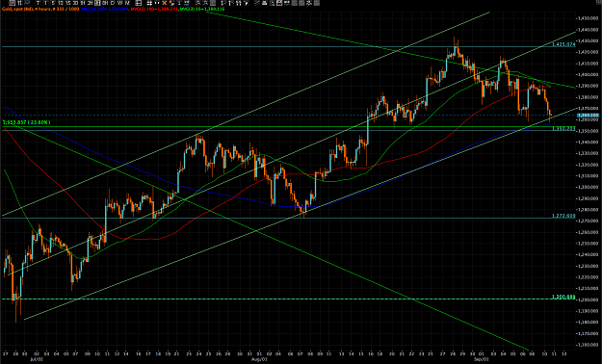The width and height of the screenshot is (602, 364).
Task: Click the blue MVG(1) 200 indicator label
Action: [x=104, y=9]
